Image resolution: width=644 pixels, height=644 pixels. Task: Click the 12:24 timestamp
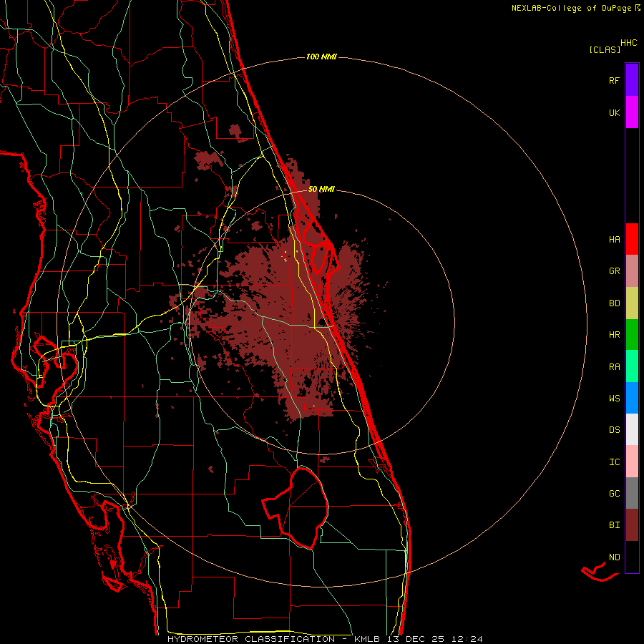pos(467,639)
